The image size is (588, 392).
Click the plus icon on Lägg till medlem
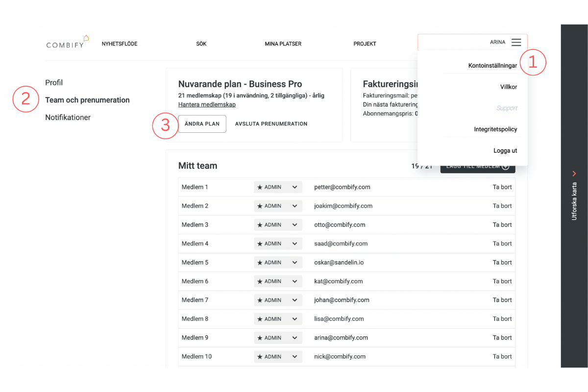pyautogui.click(x=505, y=167)
